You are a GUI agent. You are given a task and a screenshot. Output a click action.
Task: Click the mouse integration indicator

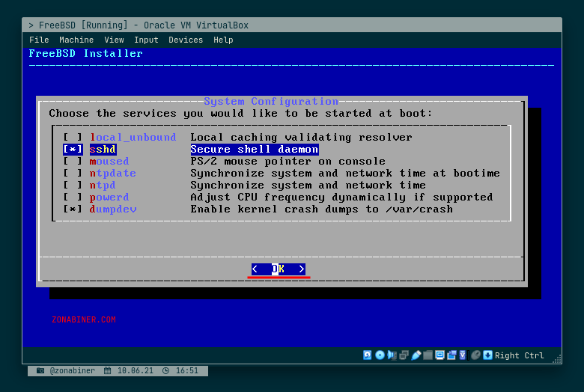click(x=475, y=355)
